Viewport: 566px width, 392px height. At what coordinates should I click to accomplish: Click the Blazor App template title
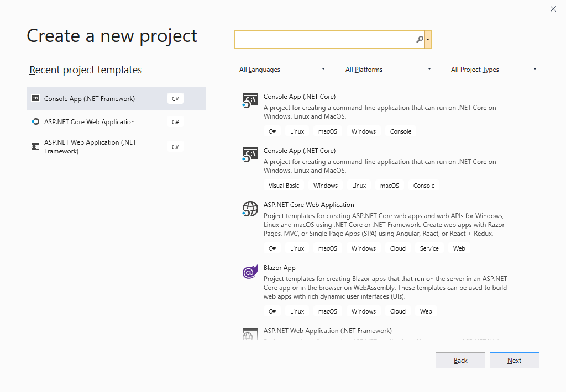coord(279,268)
